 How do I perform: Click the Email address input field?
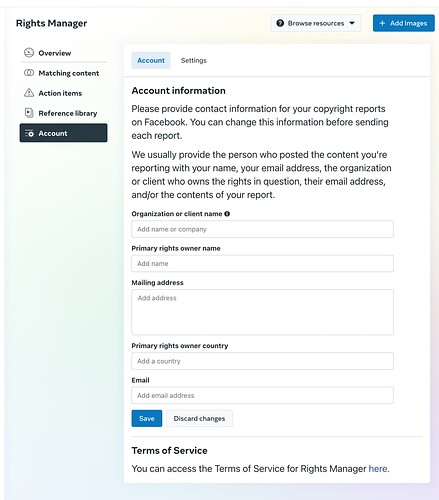[x=262, y=395]
